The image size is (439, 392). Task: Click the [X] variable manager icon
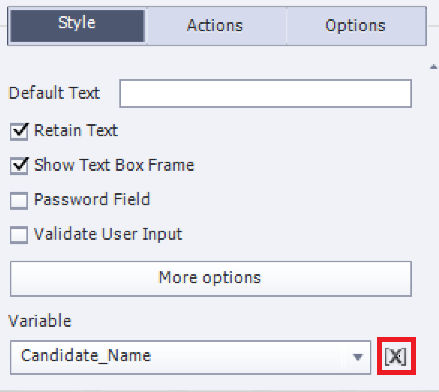tap(396, 356)
